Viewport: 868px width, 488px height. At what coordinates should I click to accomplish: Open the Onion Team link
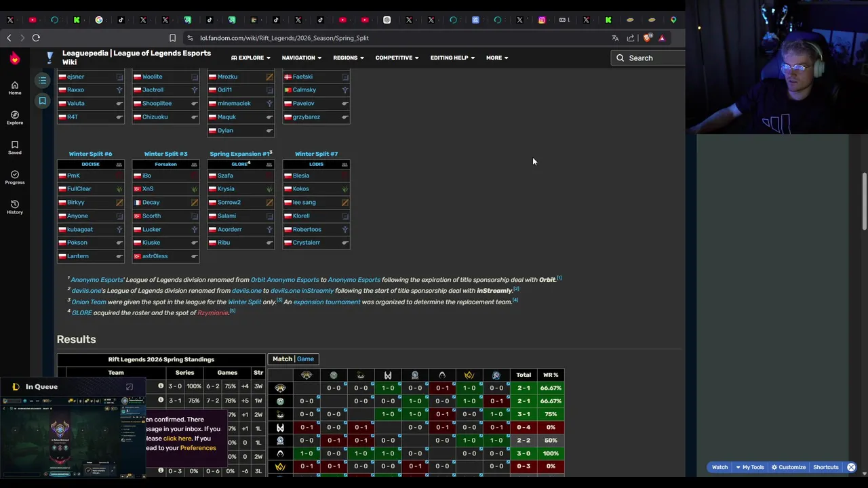(89, 302)
